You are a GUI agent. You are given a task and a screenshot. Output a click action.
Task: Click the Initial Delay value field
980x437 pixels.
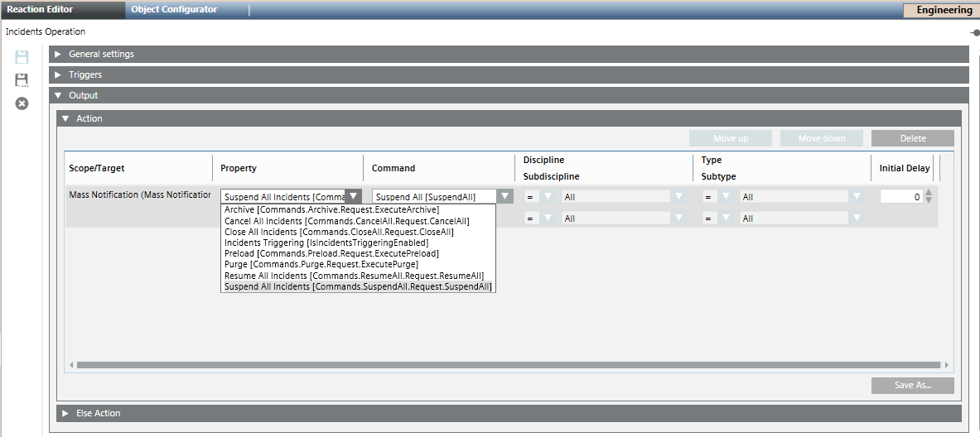pos(900,197)
